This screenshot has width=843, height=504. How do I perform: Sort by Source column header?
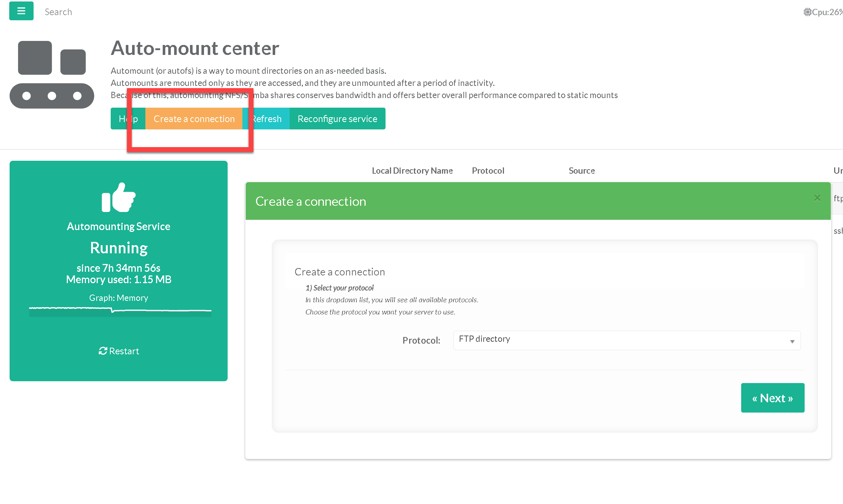[581, 171]
